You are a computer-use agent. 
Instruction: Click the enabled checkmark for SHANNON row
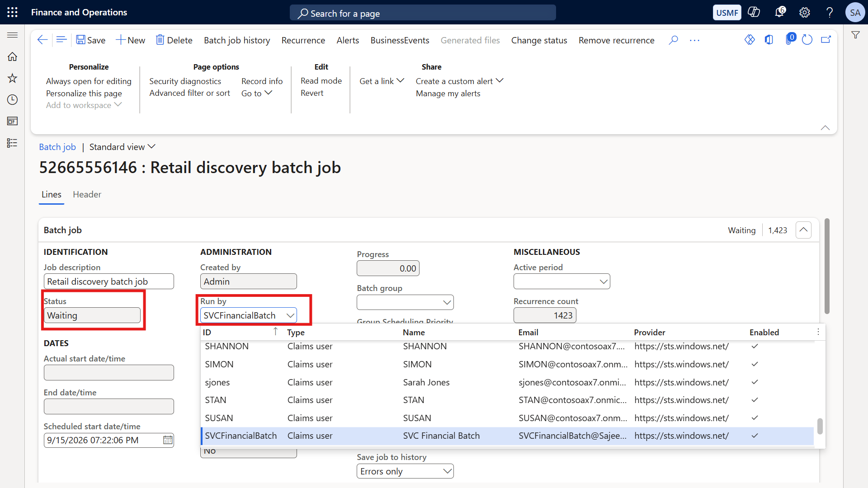755,346
